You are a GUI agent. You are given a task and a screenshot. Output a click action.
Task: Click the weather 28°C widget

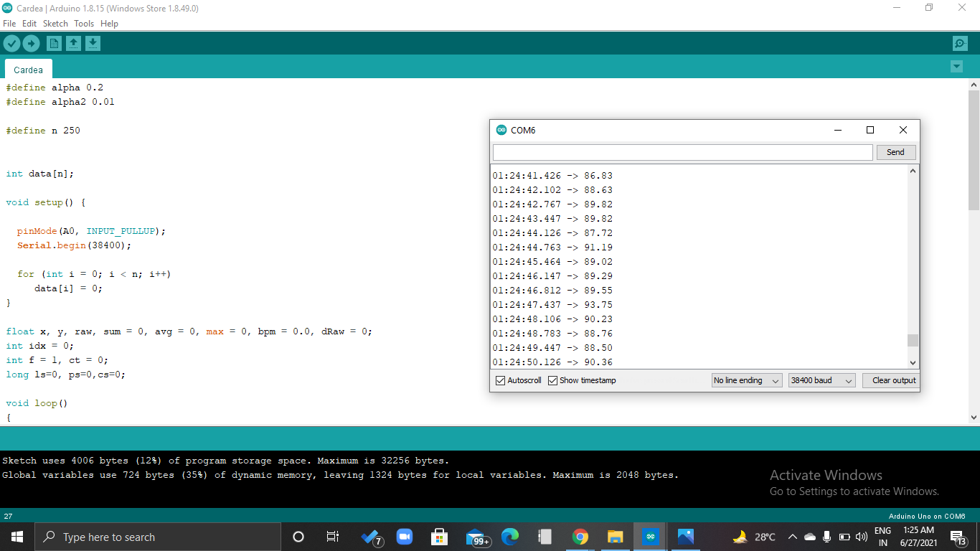(x=754, y=537)
